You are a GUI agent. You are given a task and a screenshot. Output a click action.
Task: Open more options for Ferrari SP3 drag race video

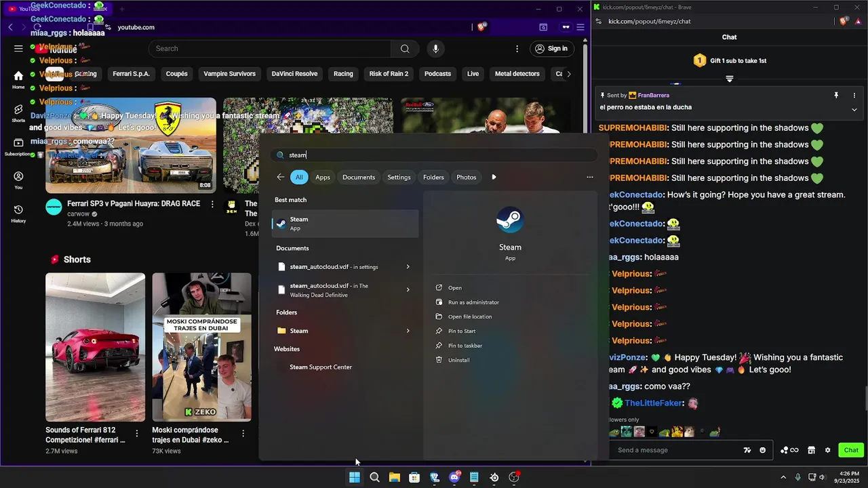pyautogui.click(x=212, y=204)
